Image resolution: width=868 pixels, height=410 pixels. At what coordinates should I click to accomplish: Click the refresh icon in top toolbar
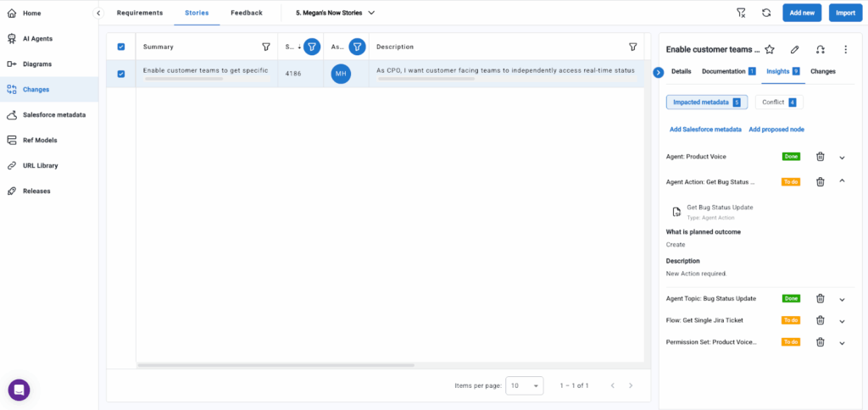[x=766, y=13]
